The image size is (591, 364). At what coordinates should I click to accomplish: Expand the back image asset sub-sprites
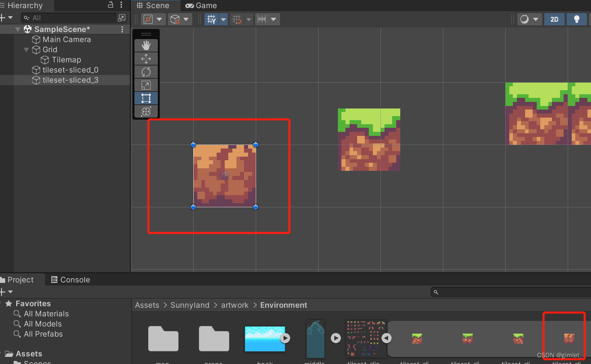(285, 338)
